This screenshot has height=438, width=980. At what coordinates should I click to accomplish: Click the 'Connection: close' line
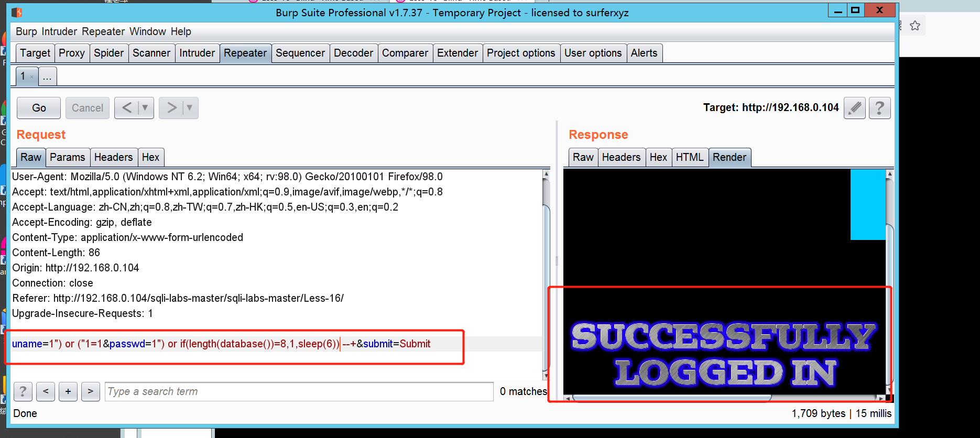tap(52, 283)
